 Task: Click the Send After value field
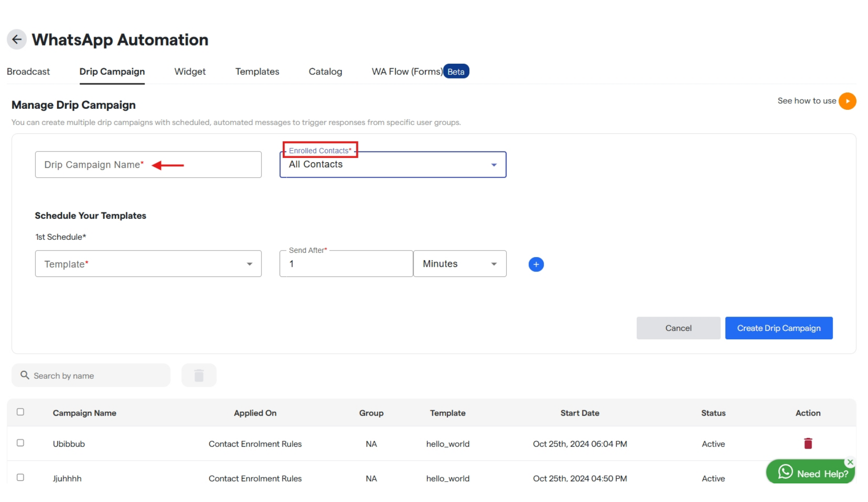346,264
